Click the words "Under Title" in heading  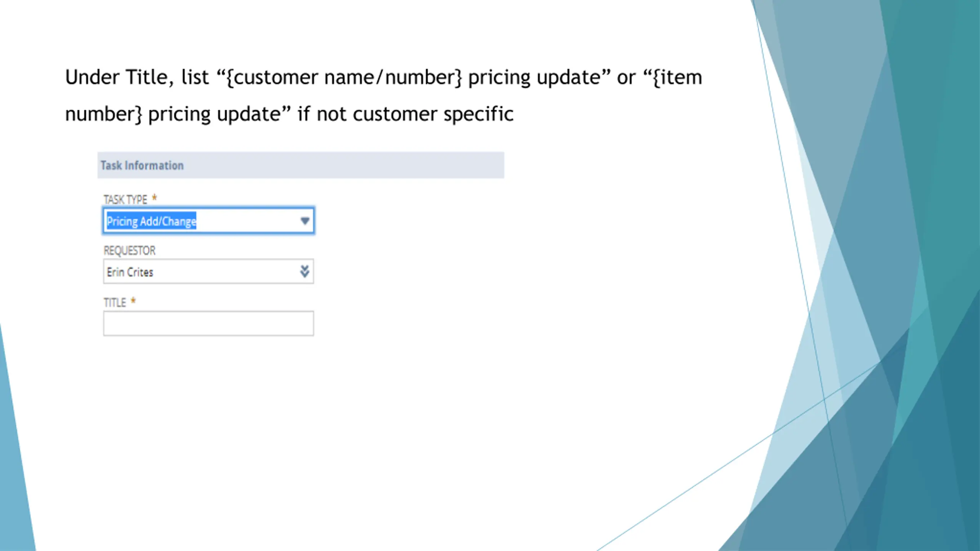click(x=116, y=77)
